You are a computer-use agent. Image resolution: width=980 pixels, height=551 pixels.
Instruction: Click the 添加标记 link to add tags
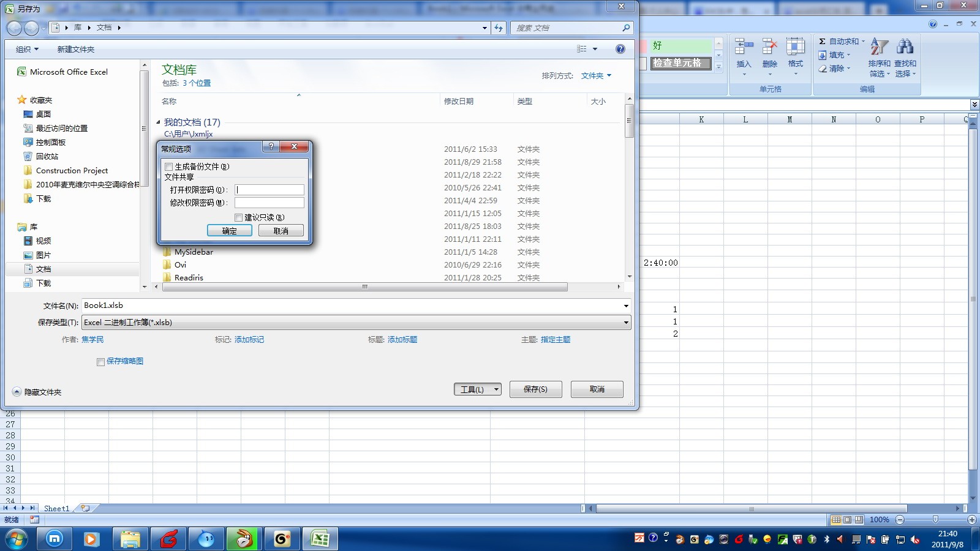pyautogui.click(x=251, y=339)
